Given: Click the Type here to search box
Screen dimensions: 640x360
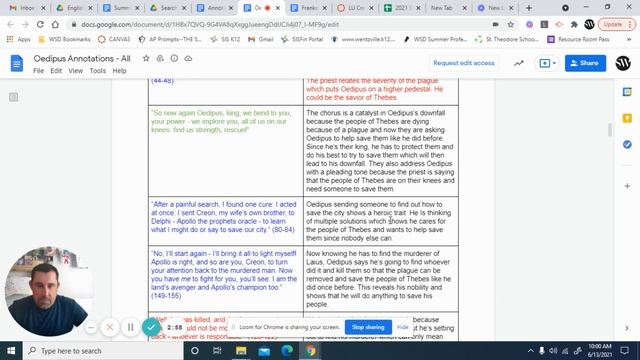Looking at the screenshot, I should pos(104,351).
